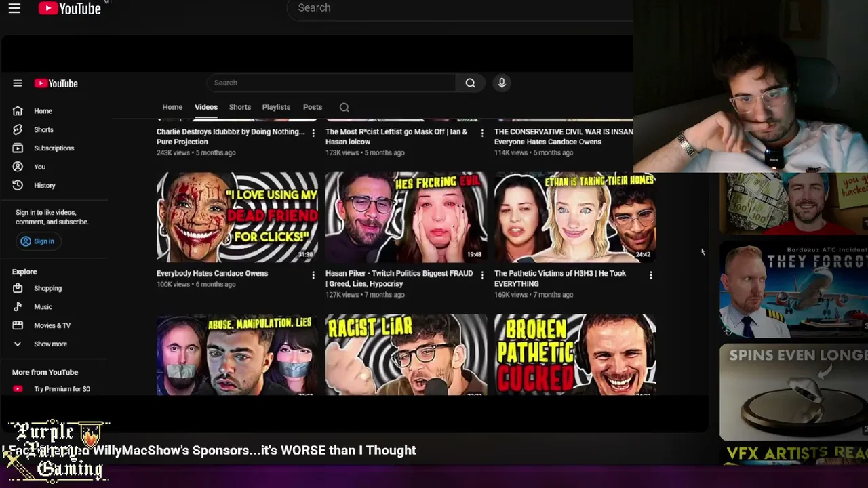Play the 'Ethan Is Taking Their Homes' thumbnail
The image size is (868, 488).
(575, 217)
